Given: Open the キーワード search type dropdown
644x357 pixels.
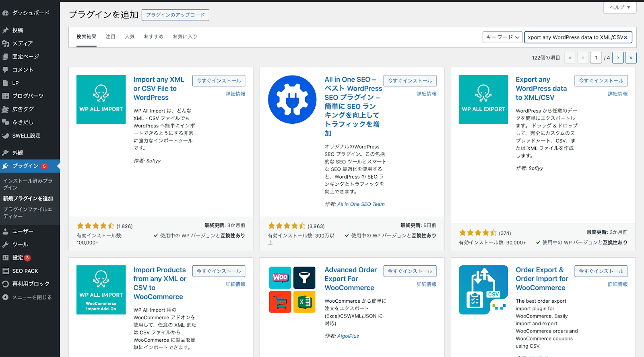Looking at the screenshot, I should coord(503,37).
